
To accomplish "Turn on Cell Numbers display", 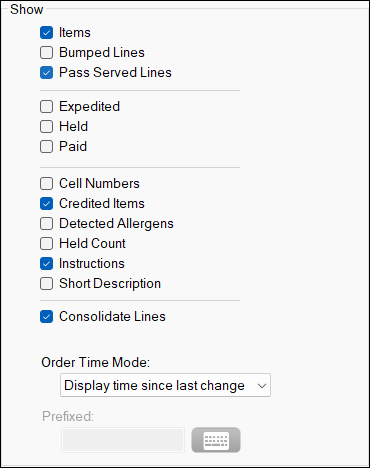I will coord(46,184).
